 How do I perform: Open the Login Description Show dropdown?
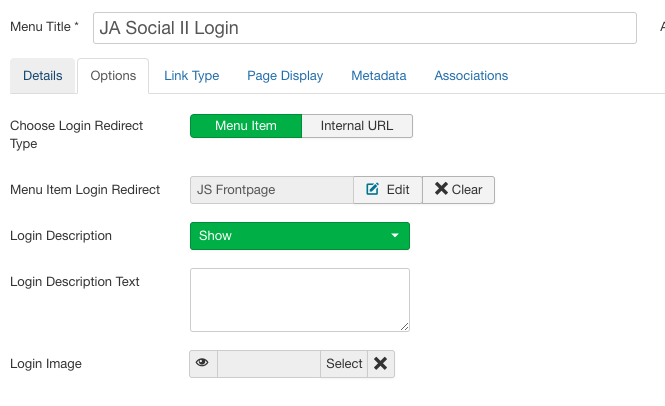299,236
